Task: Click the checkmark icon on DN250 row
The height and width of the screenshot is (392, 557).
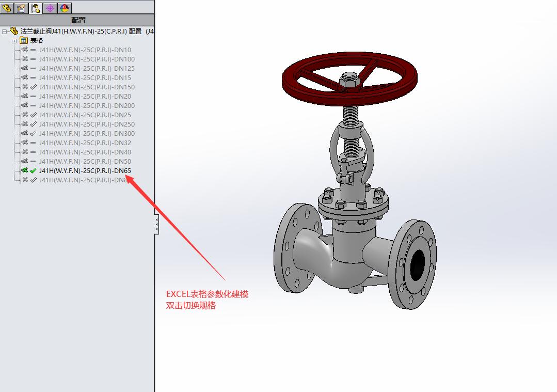Action: (33, 124)
